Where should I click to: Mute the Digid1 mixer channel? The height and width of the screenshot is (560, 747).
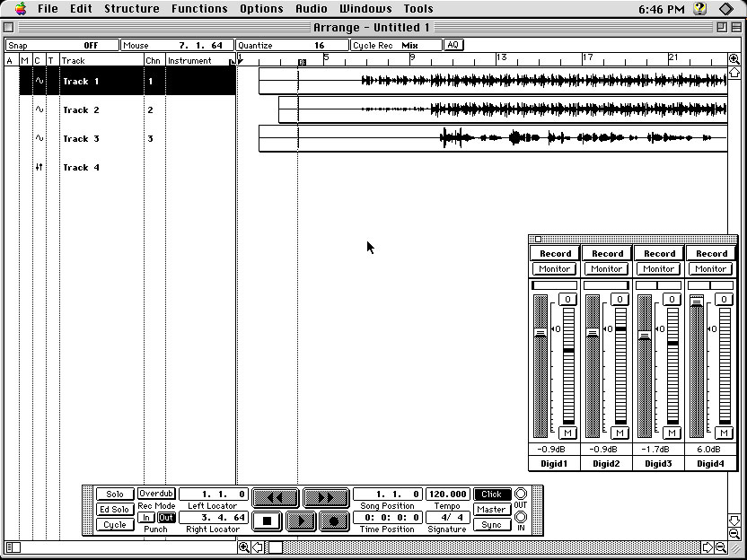click(567, 433)
